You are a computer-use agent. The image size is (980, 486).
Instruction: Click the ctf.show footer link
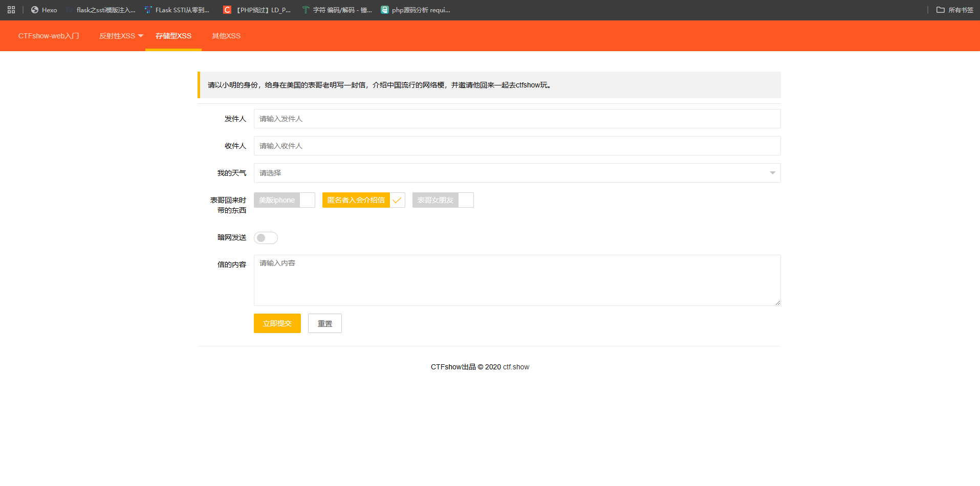[x=516, y=367]
